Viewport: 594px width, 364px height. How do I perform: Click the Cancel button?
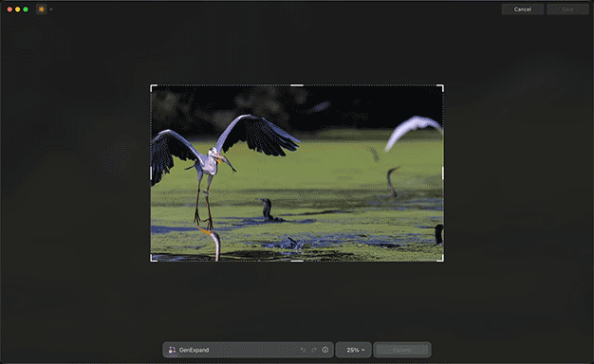[523, 9]
